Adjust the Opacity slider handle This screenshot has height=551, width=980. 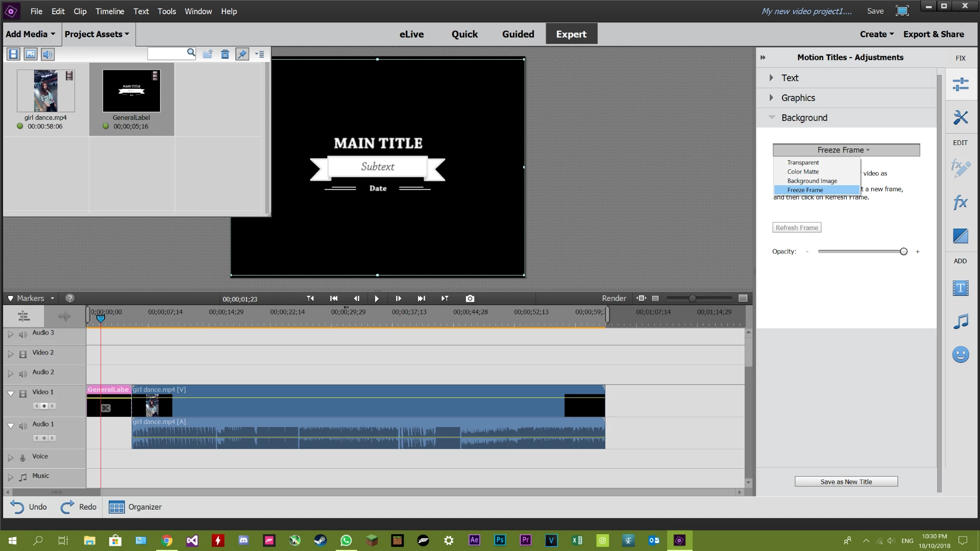point(903,252)
